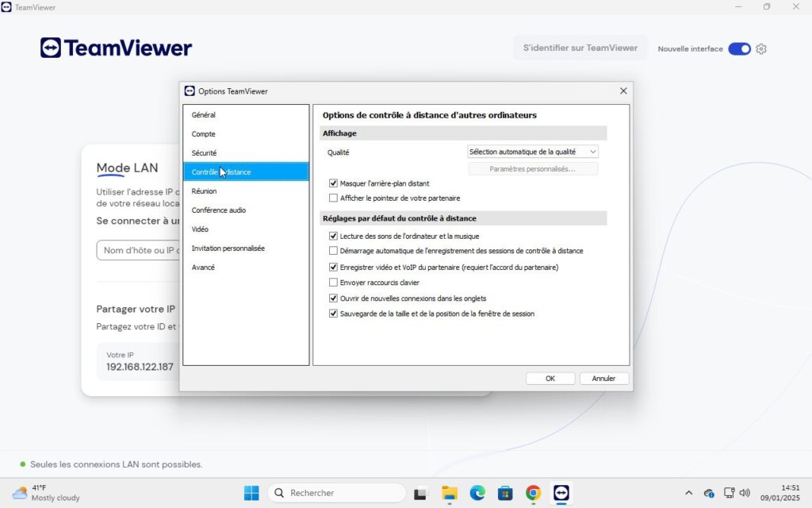The width and height of the screenshot is (812, 508).
Task: Uncheck Masquer l'arrière-plan distant
Action: coord(333,183)
